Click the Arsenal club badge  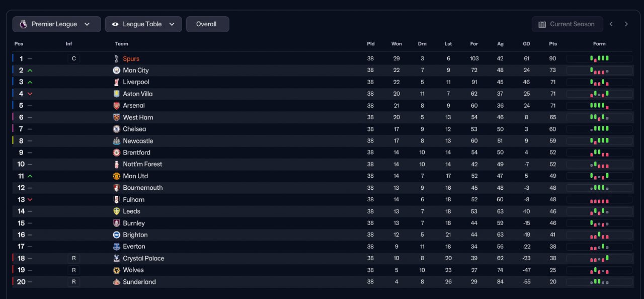117,106
